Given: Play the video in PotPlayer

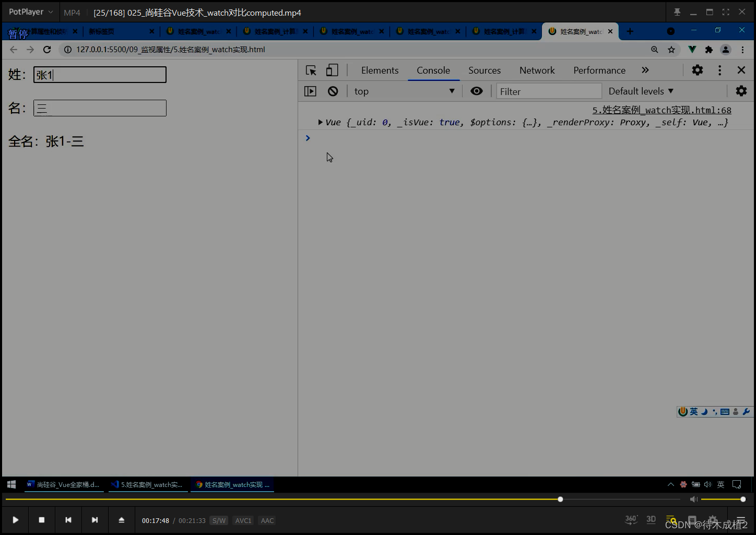Looking at the screenshot, I should click(16, 520).
